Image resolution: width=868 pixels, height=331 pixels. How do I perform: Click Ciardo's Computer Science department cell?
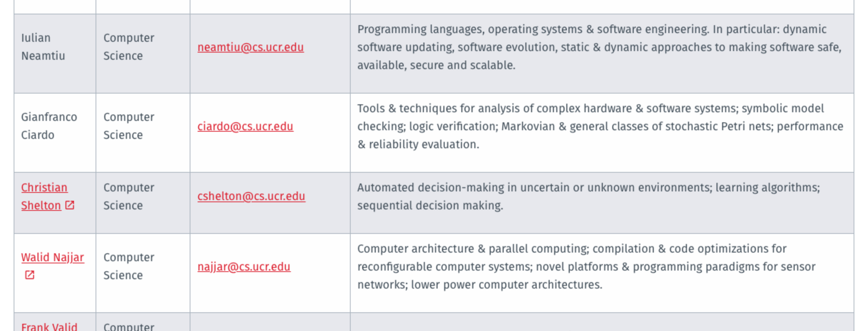[143, 133]
